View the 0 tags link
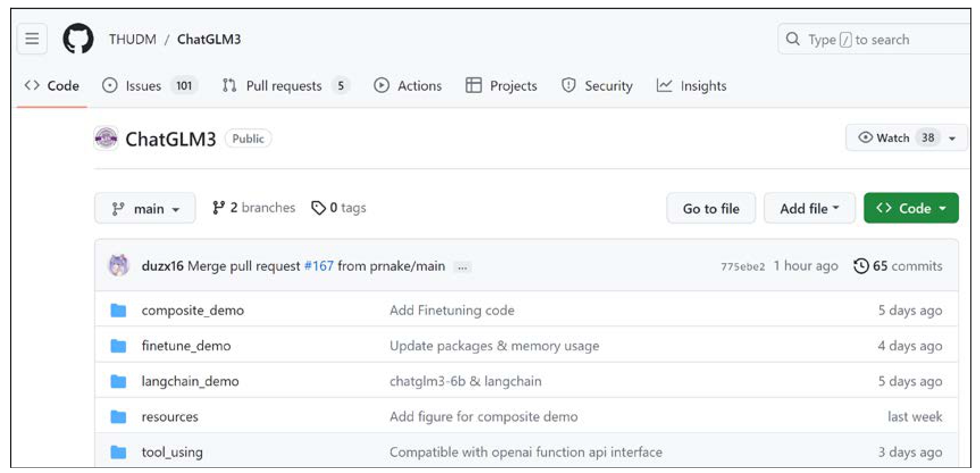Image resolution: width=980 pixels, height=473 pixels. point(339,208)
